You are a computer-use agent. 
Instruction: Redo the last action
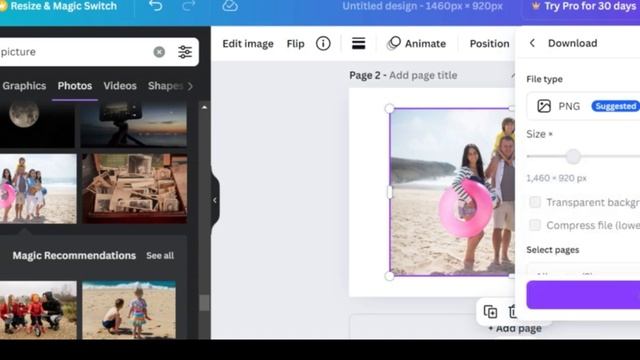[188, 6]
